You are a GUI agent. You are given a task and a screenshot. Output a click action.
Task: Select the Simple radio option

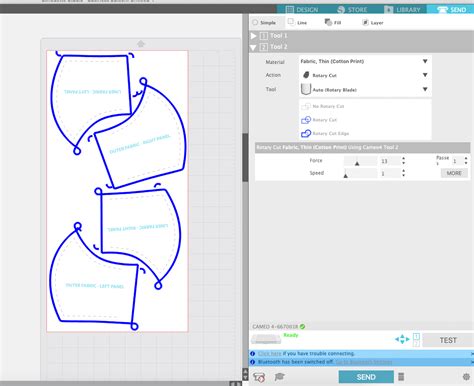click(x=255, y=22)
